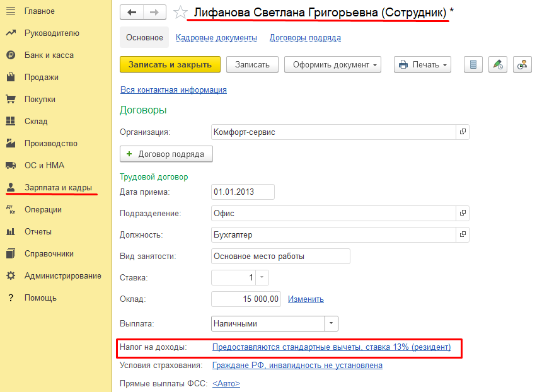Click the pencil with clock icon
Viewport: 542px width, 392px height.
point(498,64)
